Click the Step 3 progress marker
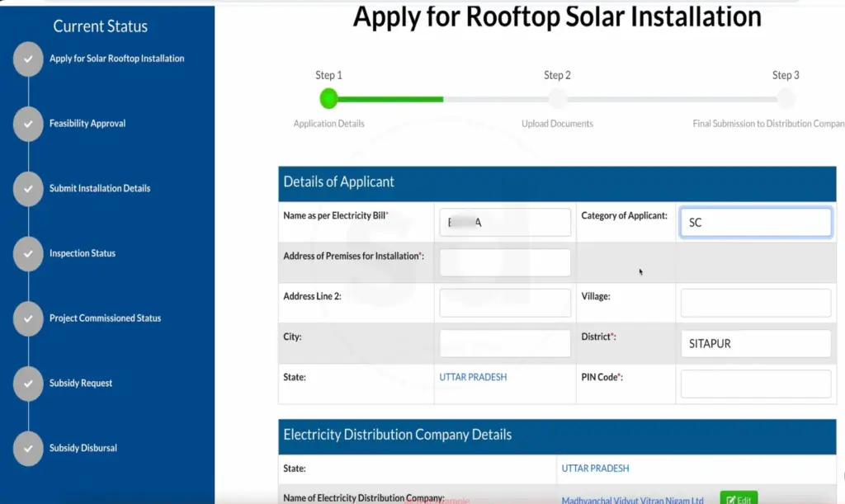 [x=786, y=98]
